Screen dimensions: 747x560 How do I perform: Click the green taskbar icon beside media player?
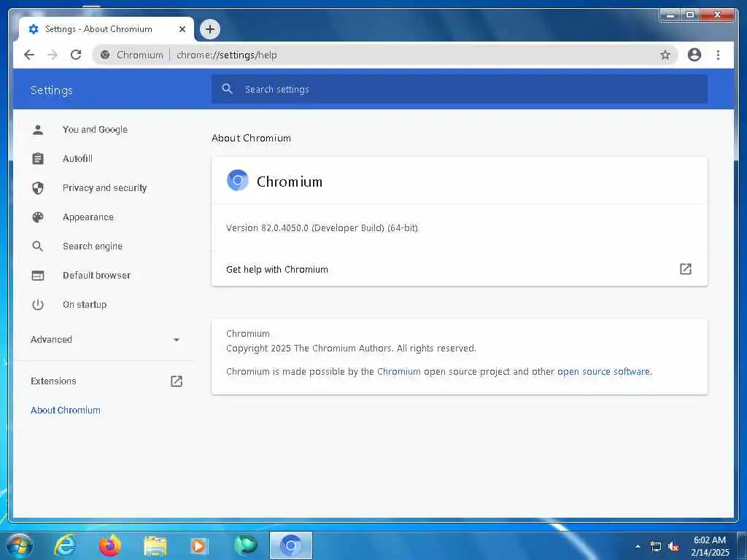(x=245, y=545)
